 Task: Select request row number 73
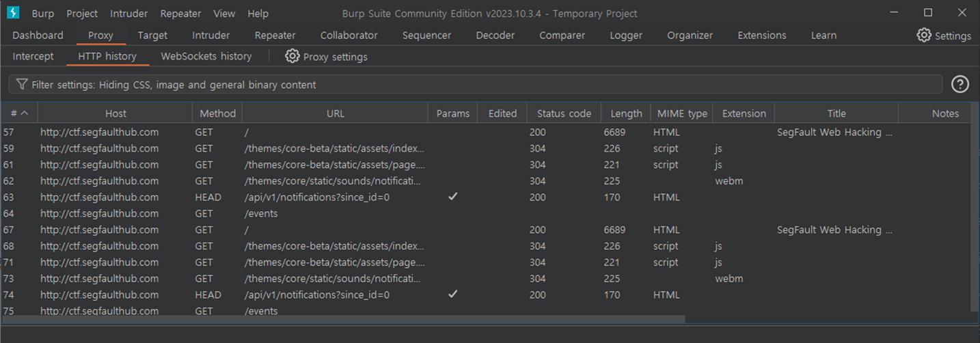(x=485, y=279)
